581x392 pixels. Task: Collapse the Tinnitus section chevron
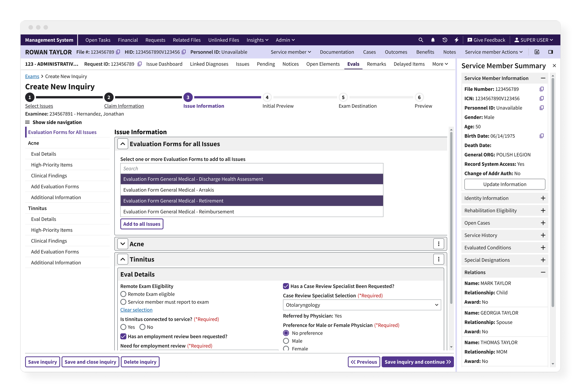click(x=123, y=260)
